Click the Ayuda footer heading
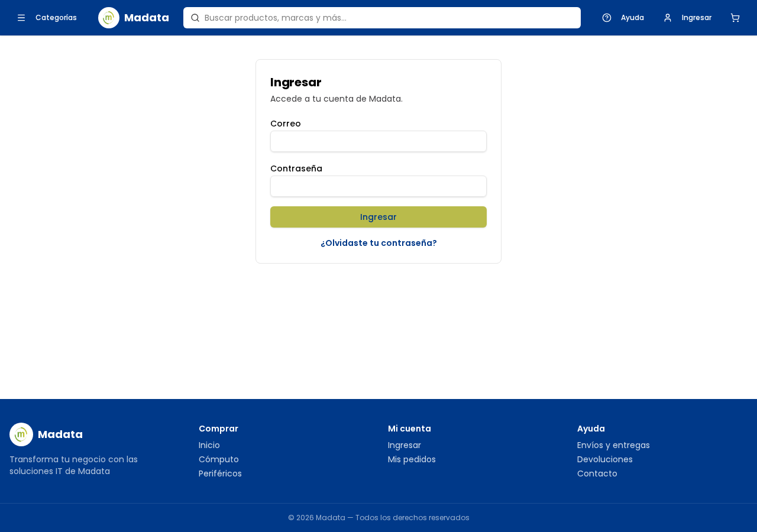This screenshot has width=757, height=532. pyautogui.click(x=591, y=429)
